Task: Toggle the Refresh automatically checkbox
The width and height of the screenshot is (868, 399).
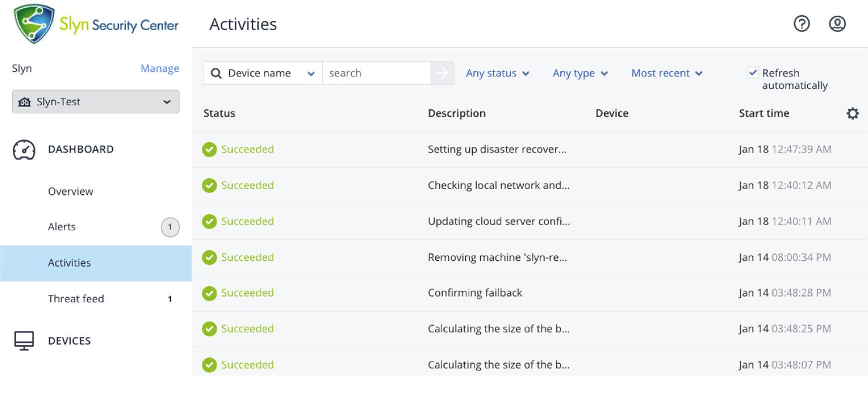Action: point(753,73)
